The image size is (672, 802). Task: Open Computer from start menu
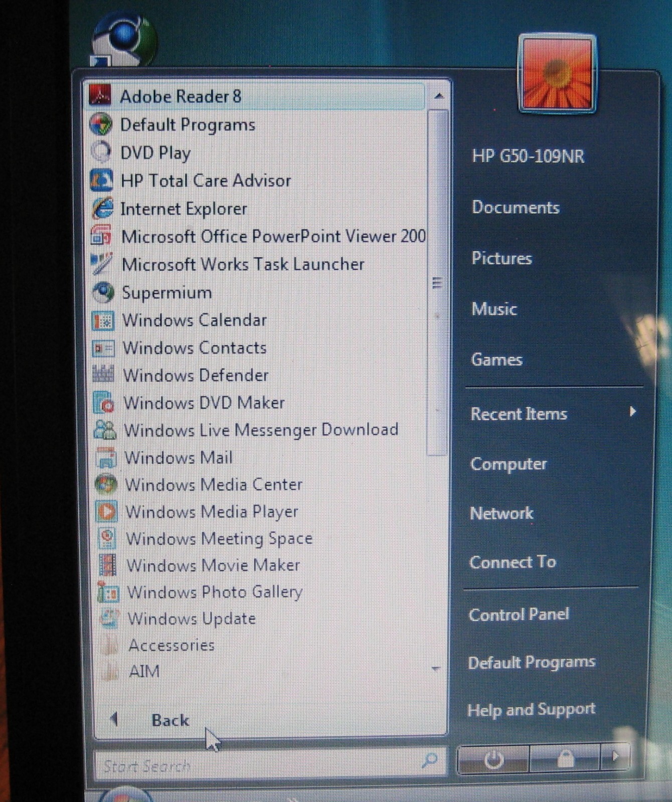pyautogui.click(x=509, y=464)
